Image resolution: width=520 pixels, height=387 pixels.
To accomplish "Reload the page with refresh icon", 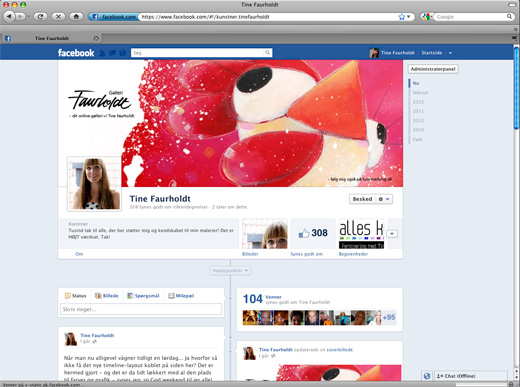I will pos(41,16).
